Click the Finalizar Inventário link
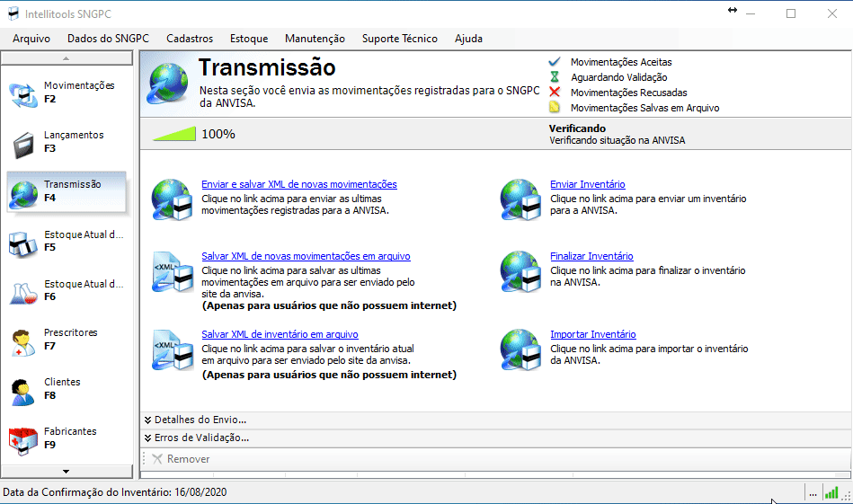Screen dimensions: 853x504 tap(591, 256)
